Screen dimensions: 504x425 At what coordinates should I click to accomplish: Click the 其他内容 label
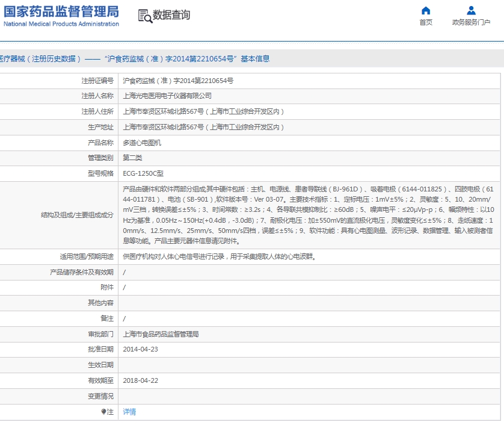[100, 303]
